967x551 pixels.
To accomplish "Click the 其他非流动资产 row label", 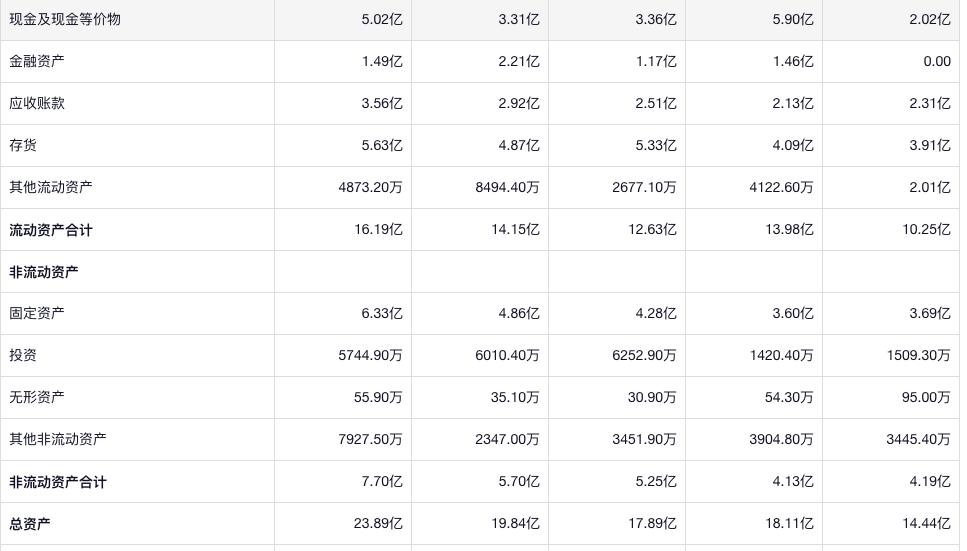I will click(x=58, y=439).
